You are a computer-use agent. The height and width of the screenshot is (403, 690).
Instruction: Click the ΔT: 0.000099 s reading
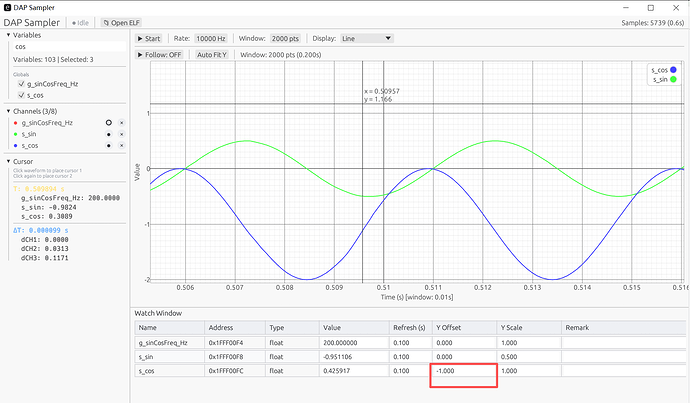click(x=40, y=230)
